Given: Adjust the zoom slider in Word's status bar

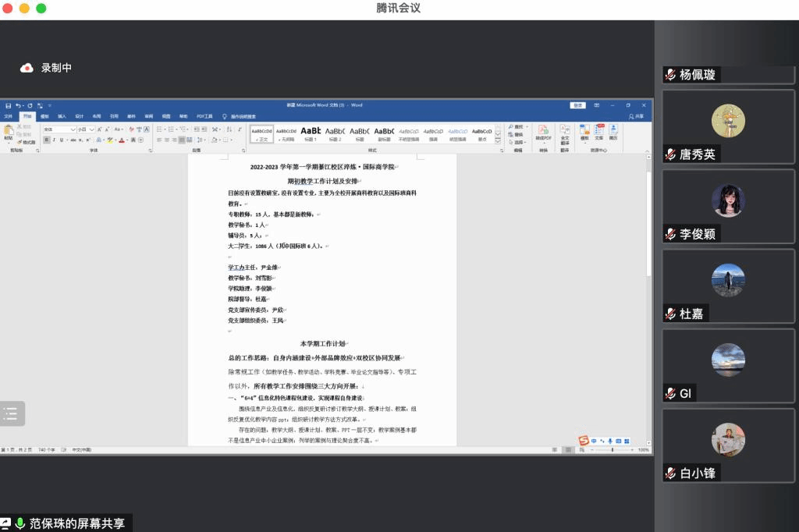Looking at the screenshot, I should click(x=613, y=450).
